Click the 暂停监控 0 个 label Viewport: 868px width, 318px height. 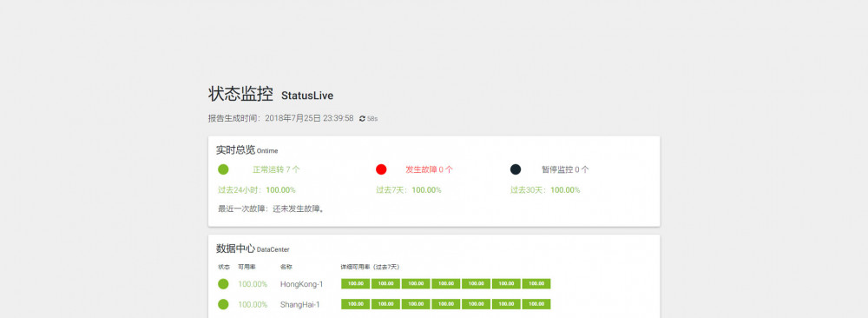pyautogui.click(x=565, y=169)
